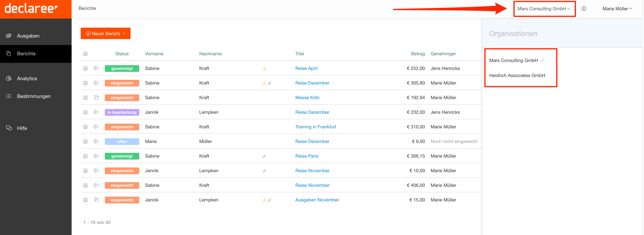This screenshot has height=235, width=644.
Task: Check the box for Ausgaben November row
Action: point(85,200)
